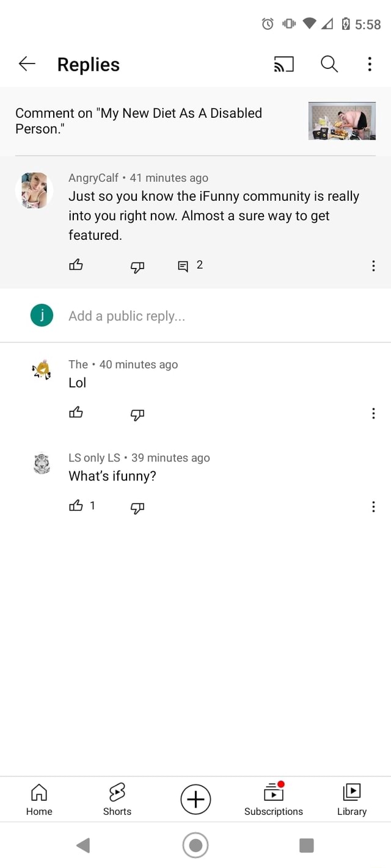Open AngryCalf's channel via their username

(93, 178)
